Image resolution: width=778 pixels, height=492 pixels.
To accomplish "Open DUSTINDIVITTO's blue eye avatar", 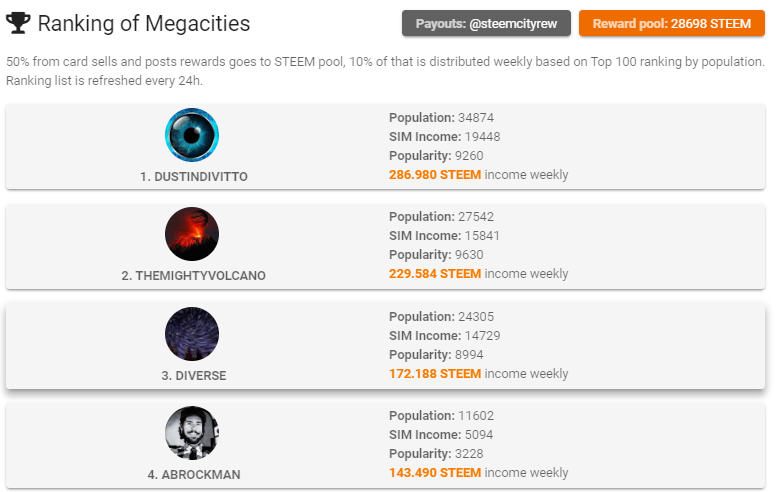I will click(192, 135).
